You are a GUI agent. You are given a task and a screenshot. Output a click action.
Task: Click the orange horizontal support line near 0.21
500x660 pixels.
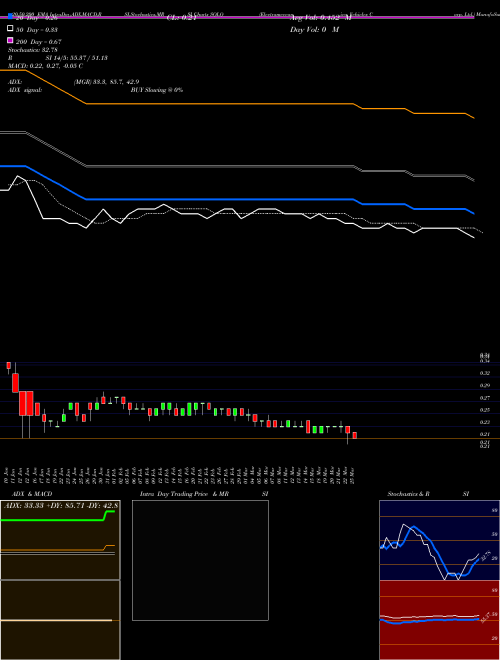[250, 439]
